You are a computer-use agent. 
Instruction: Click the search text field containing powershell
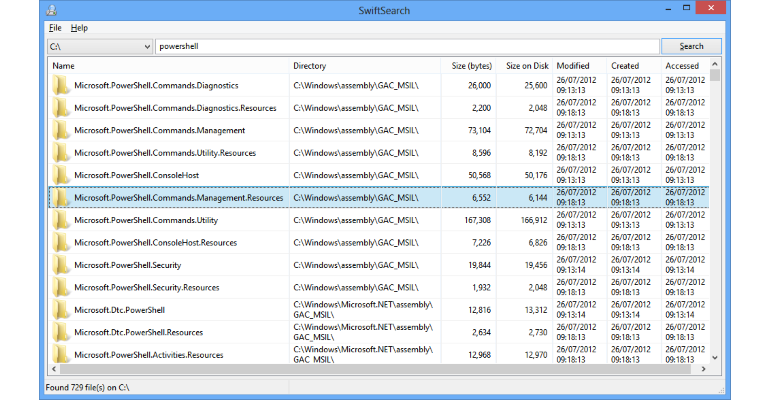(x=407, y=47)
